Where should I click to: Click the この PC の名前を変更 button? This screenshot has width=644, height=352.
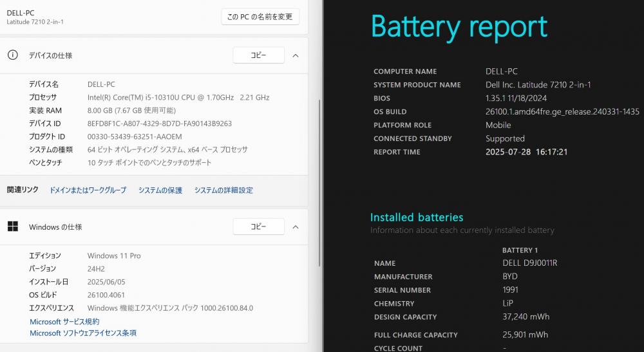[260, 17]
